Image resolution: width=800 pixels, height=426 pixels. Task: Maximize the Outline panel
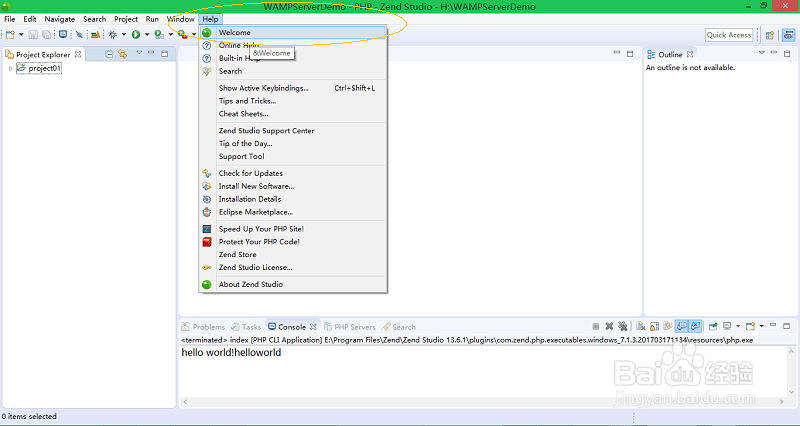[787, 54]
